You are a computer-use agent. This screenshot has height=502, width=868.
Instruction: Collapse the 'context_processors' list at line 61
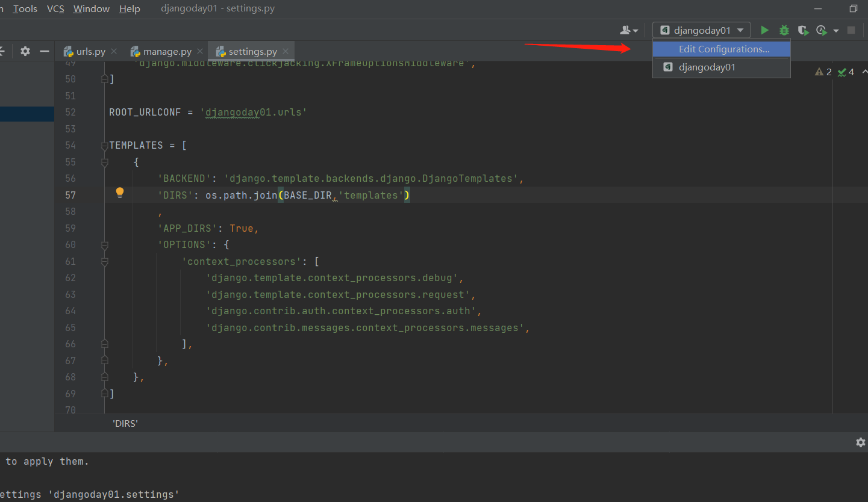105,262
